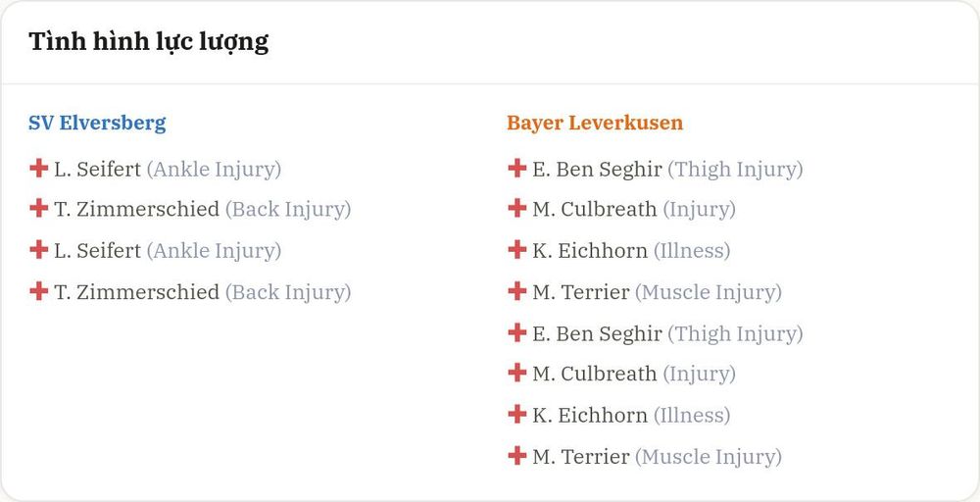
Task: Click injury icon beside second T. Zimmerschied entry
Action: click(x=39, y=290)
